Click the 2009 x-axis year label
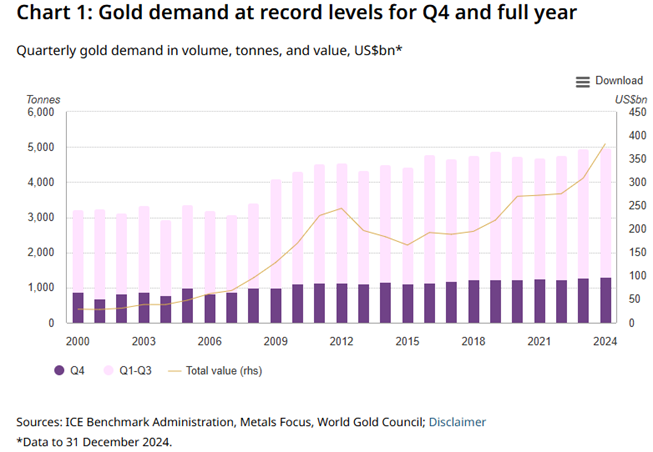Image resolution: width=653 pixels, height=452 pixels. tap(276, 342)
